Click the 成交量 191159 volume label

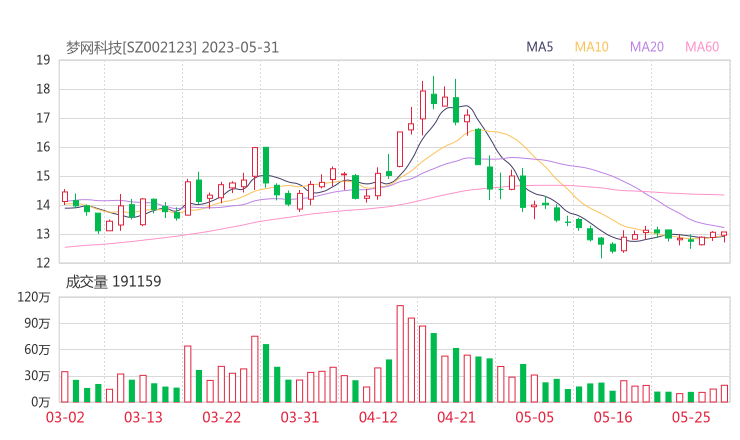pyautogui.click(x=113, y=282)
